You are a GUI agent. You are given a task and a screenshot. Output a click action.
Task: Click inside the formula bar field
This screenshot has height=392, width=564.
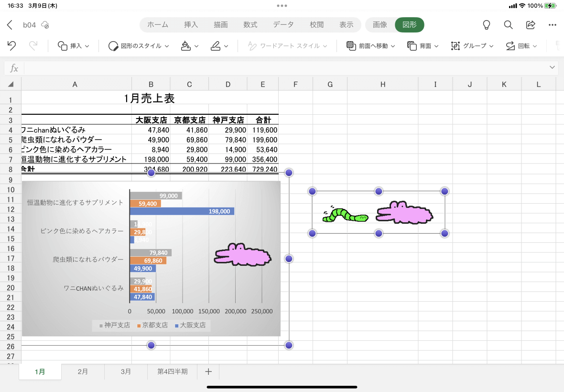284,68
